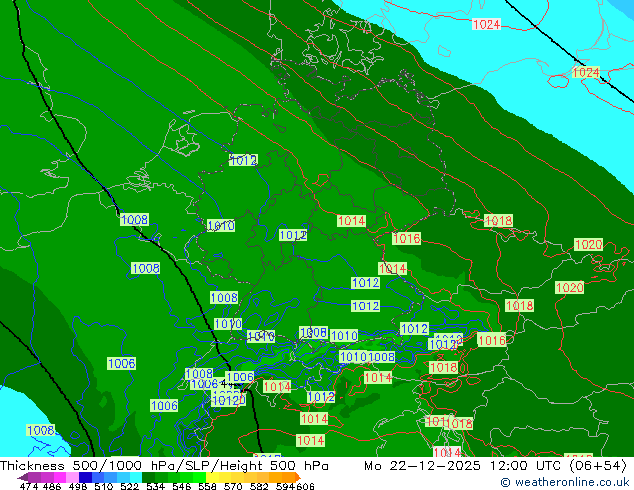
Task: Click the date text Mo 22-12-2025 12:00 UTC
Action: (x=463, y=466)
